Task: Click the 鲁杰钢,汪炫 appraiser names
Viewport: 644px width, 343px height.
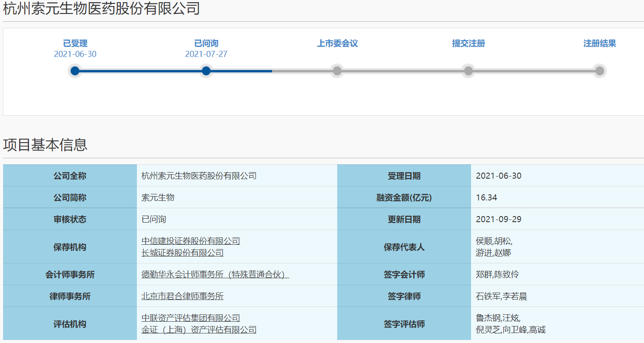Action: (x=498, y=318)
